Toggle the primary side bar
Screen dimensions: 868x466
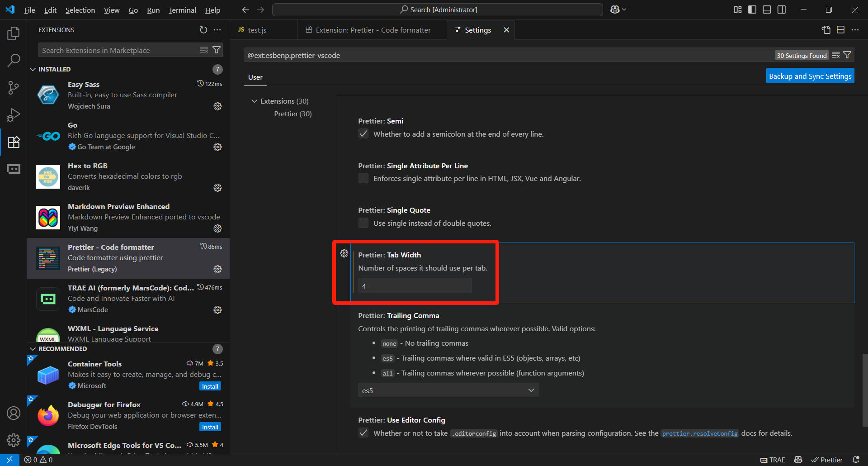[752, 10]
